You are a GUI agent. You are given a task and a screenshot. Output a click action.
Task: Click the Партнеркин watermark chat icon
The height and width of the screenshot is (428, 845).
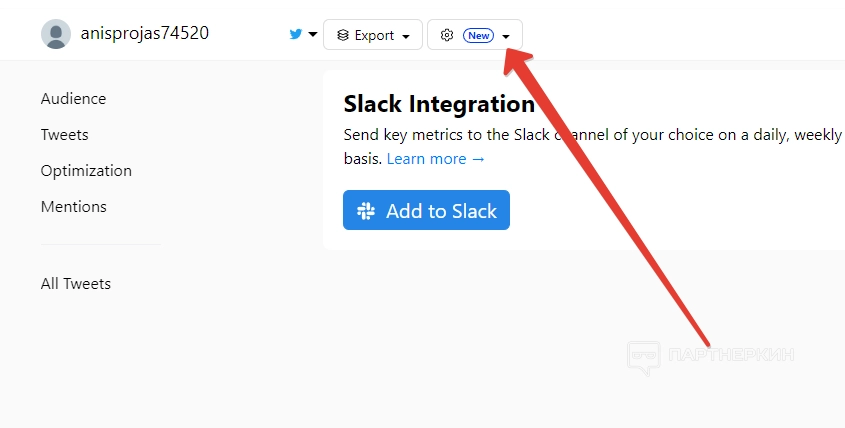click(x=644, y=357)
